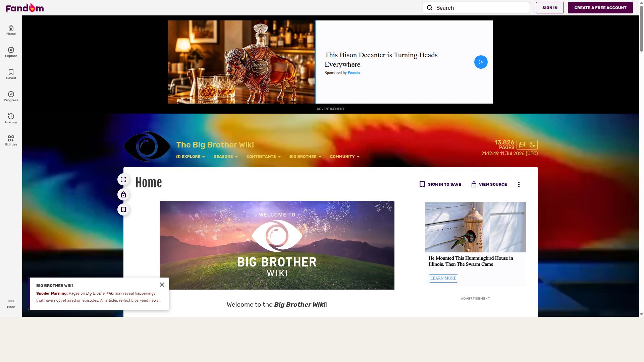Focus the Search input field
Viewport: 644px width, 362px height.
tap(476, 8)
